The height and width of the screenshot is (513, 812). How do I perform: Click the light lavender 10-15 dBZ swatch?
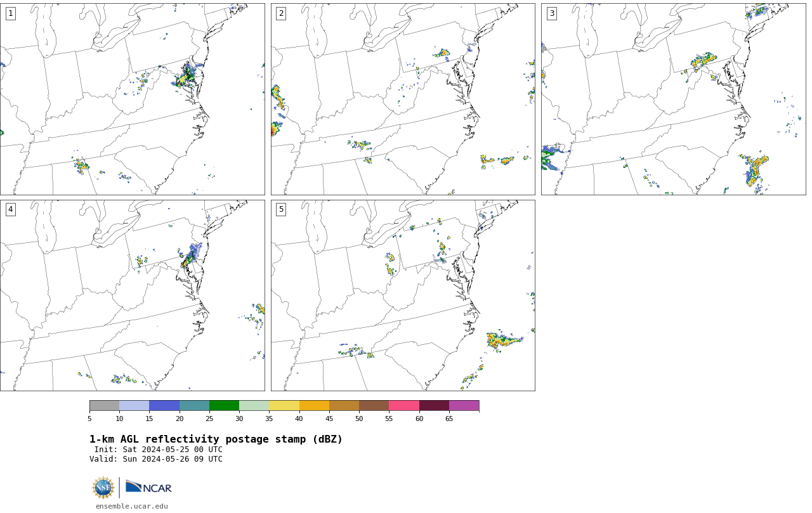134,406
